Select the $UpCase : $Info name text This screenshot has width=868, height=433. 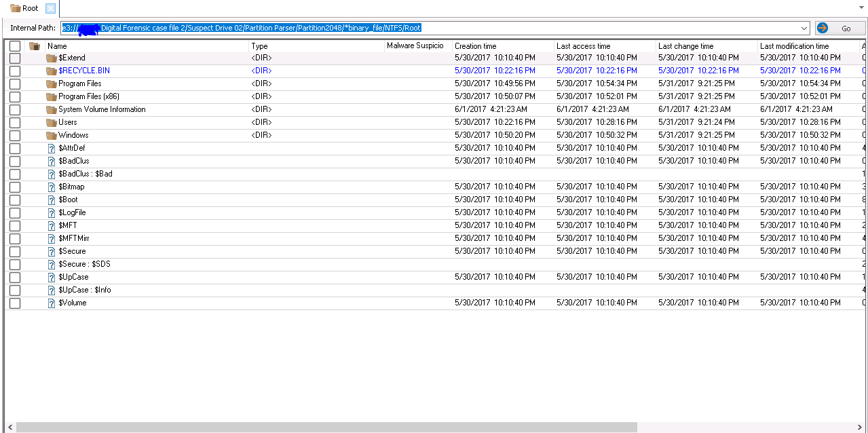pos(85,290)
